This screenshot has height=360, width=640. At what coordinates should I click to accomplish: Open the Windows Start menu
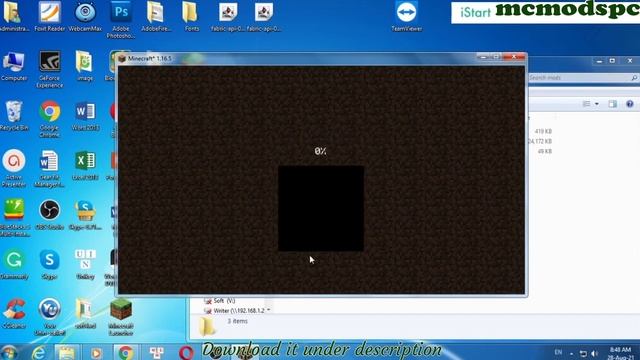[8, 352]
